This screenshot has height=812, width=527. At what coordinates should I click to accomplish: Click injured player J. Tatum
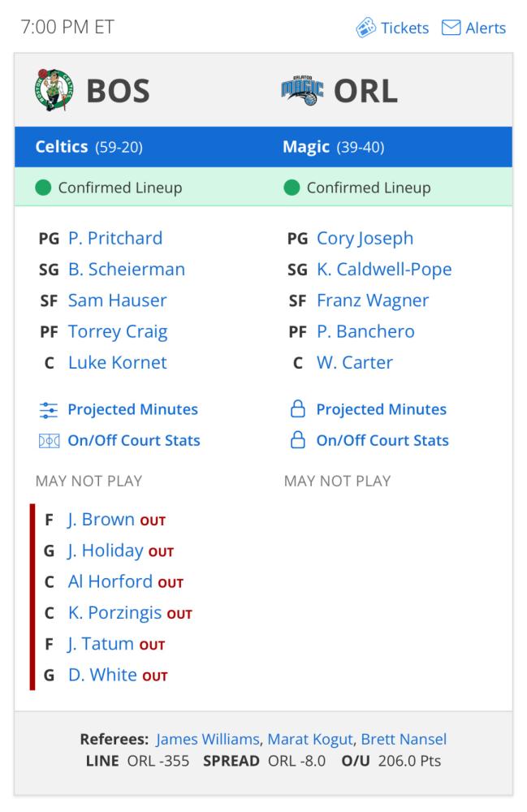pos(101,644)
